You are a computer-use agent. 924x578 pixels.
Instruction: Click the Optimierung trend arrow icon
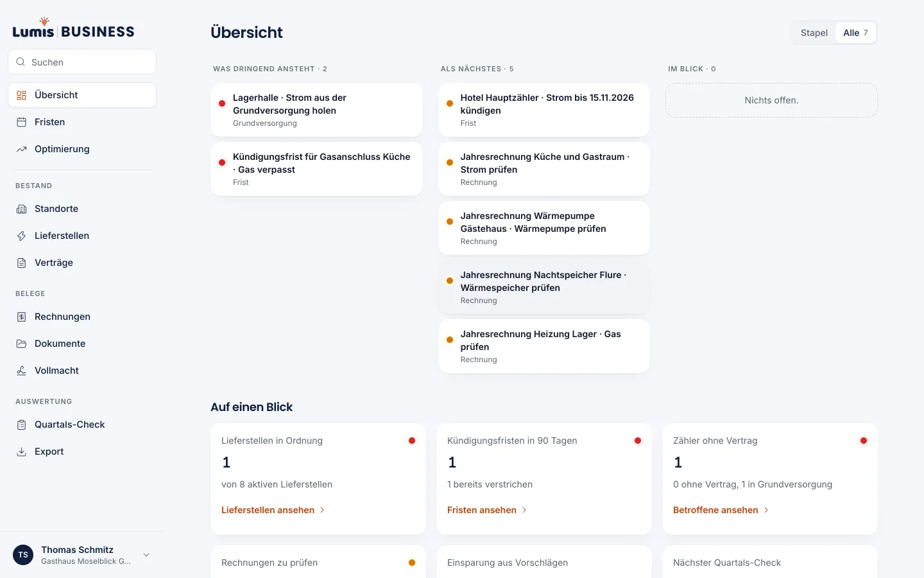pos(21,149)
